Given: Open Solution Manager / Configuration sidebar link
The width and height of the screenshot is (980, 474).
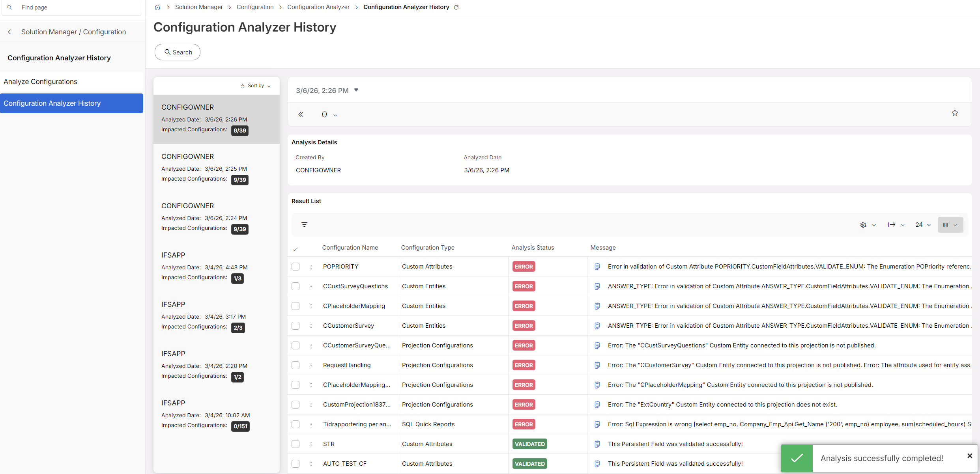Looking at the screenshot, I should pyautogui.click(x=74, y=32).
